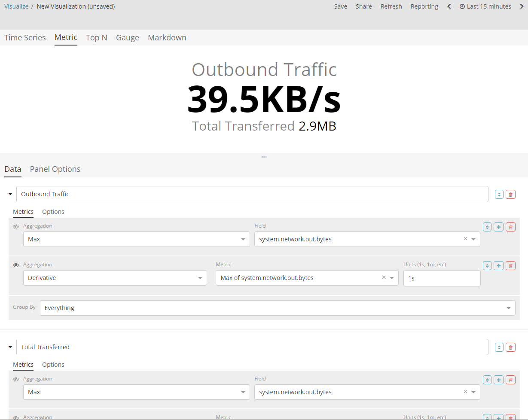Open the Derivative aggregation dropdown

click(115, 278)
